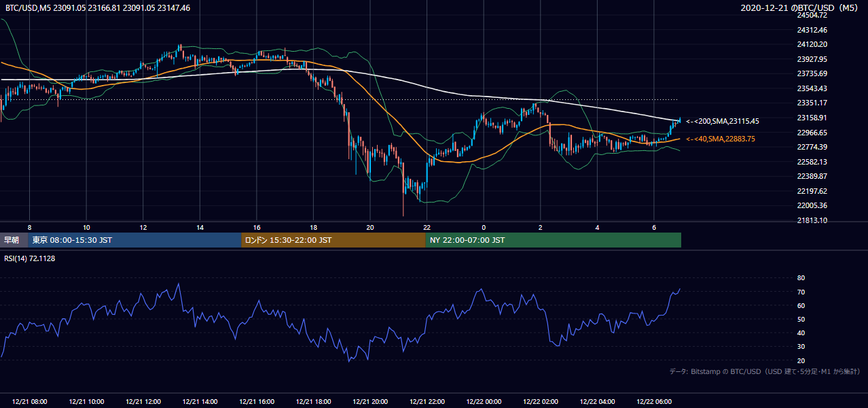Click the price axis label 23543.43
This screenshot has width=868, height=408.
(x=812, y=88)
